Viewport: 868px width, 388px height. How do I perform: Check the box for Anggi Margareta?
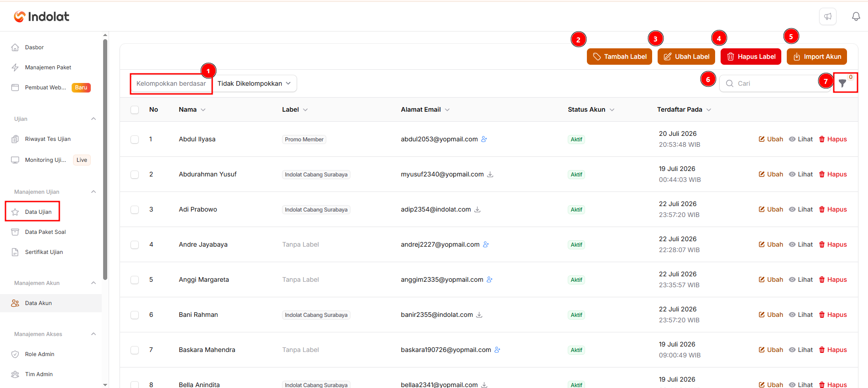point(135,280)
